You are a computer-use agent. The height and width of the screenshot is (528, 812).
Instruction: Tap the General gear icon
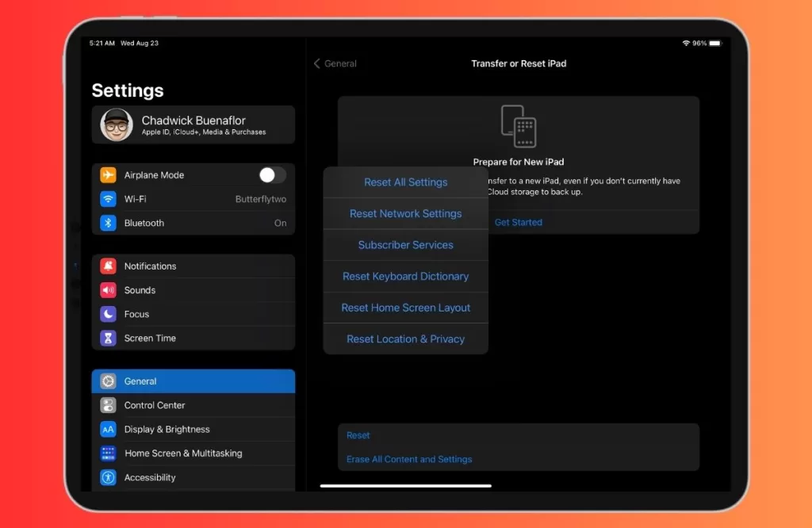click(x=108, y=381)
